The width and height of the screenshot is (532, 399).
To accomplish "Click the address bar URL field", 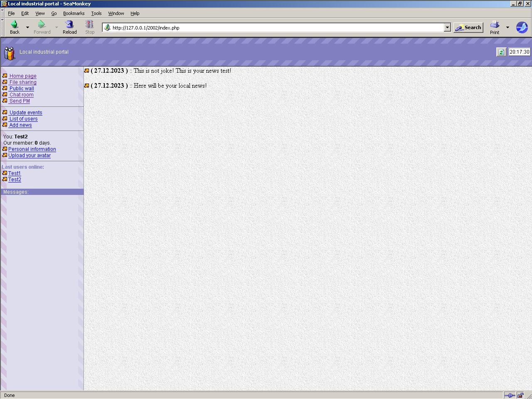I will pos(274,28).
